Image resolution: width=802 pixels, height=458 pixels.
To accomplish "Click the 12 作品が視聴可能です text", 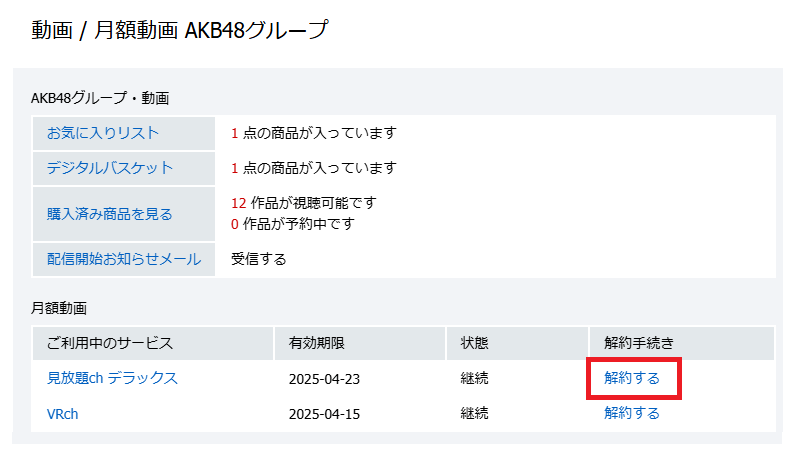I will (x=304, y=202).
